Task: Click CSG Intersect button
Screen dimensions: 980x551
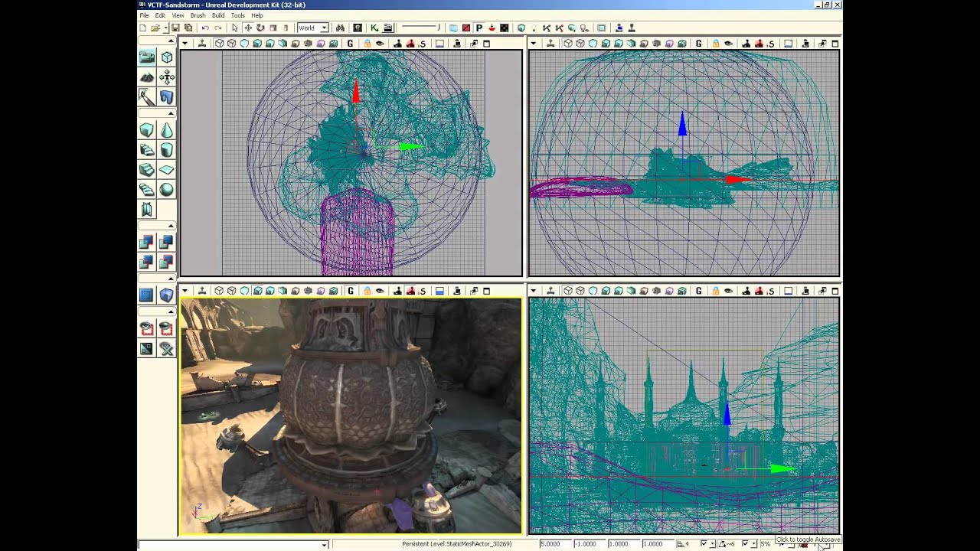Action: click(x=146, y=262)
